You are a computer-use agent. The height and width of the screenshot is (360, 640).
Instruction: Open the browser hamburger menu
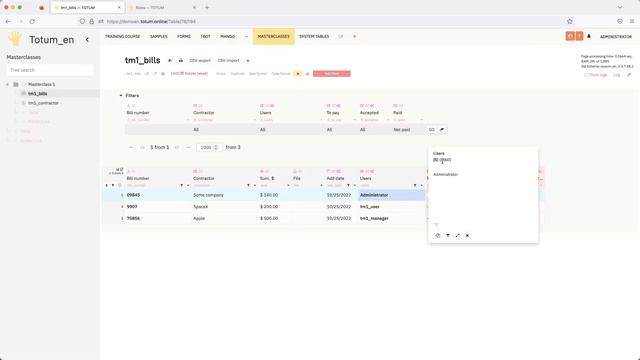pyautogui.click(x=632, y=21)
